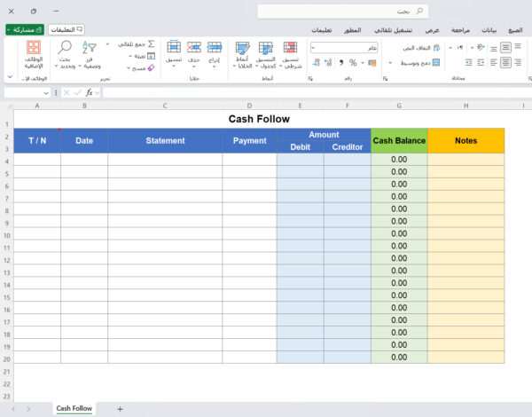Click the AutoSum sigma icon
The image size is (532, 417).
tap(151, 43)
